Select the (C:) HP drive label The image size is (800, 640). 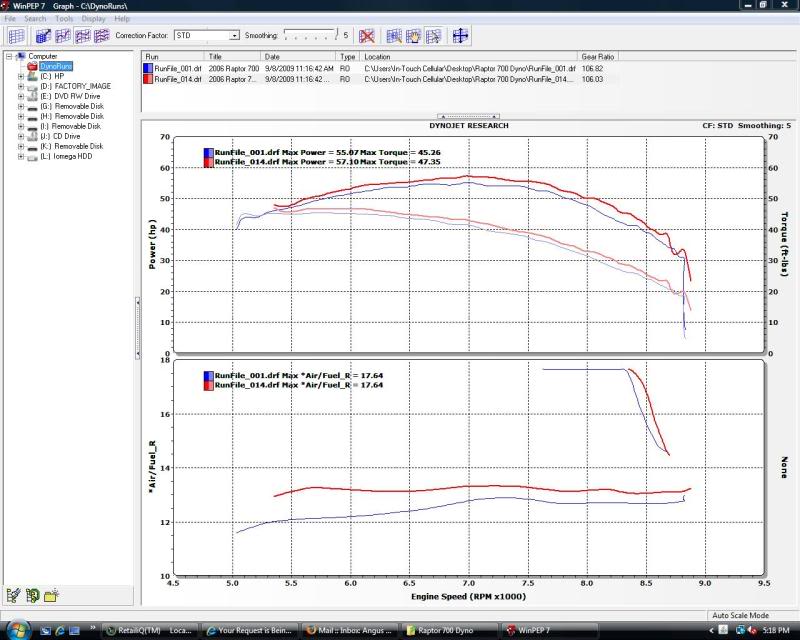pos(52,76)
